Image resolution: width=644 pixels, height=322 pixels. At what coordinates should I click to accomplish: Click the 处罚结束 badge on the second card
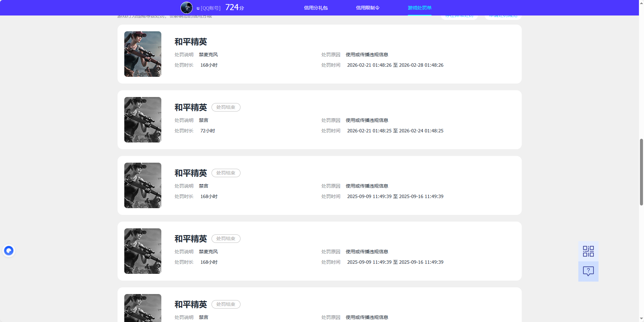226,107
